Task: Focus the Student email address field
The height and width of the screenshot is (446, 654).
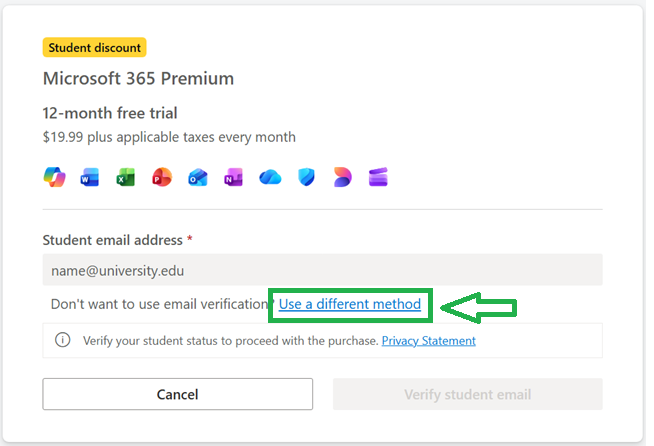Action: [322, 270]
